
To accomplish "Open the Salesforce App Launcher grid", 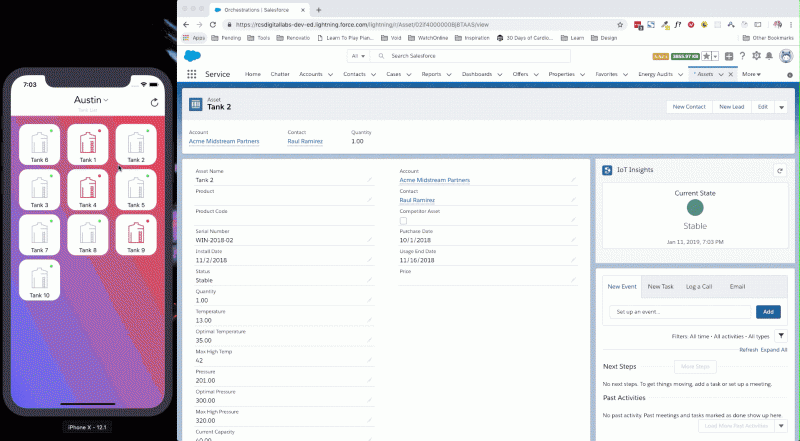I will [x=192, y=74].
